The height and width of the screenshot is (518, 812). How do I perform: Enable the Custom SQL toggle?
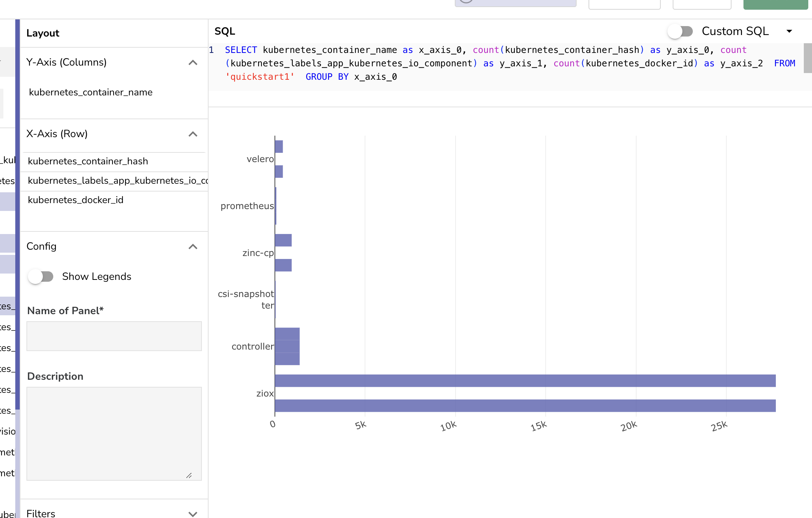tap(680, 31)
